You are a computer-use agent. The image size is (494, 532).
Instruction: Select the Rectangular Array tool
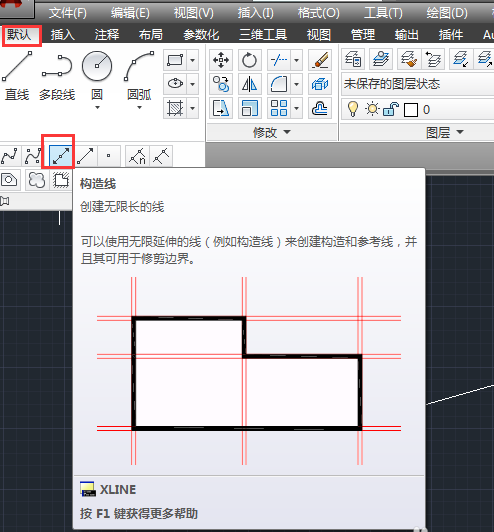[x=279, y=108]
